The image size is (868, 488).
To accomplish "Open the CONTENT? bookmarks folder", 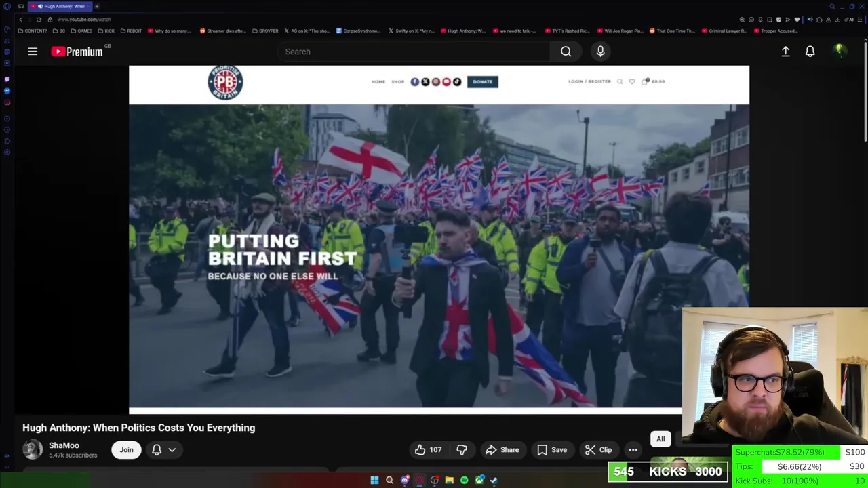I will point(33,30).
